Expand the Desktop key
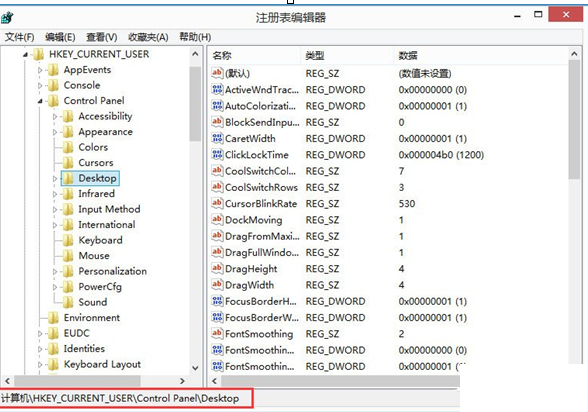Screen dimensions: 588x412 point(55,178)
